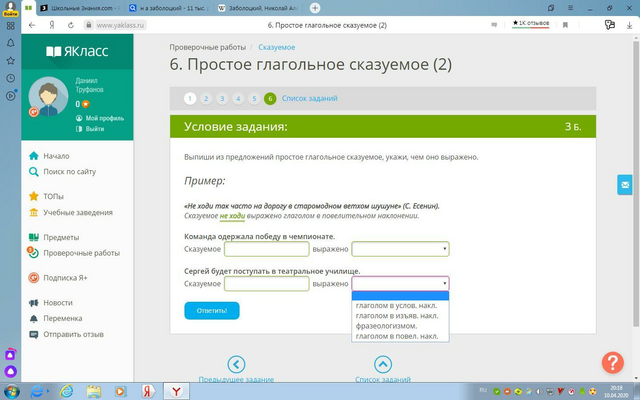This screenshot has width=640, height=400.
Task: Click the task list up-arrow circle icon
Action: (383, 364)
